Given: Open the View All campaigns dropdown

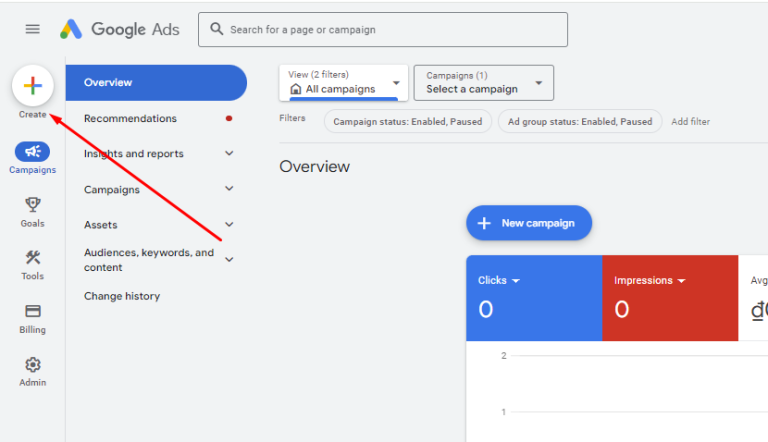Looking at the screenshot, I should 343,83.
